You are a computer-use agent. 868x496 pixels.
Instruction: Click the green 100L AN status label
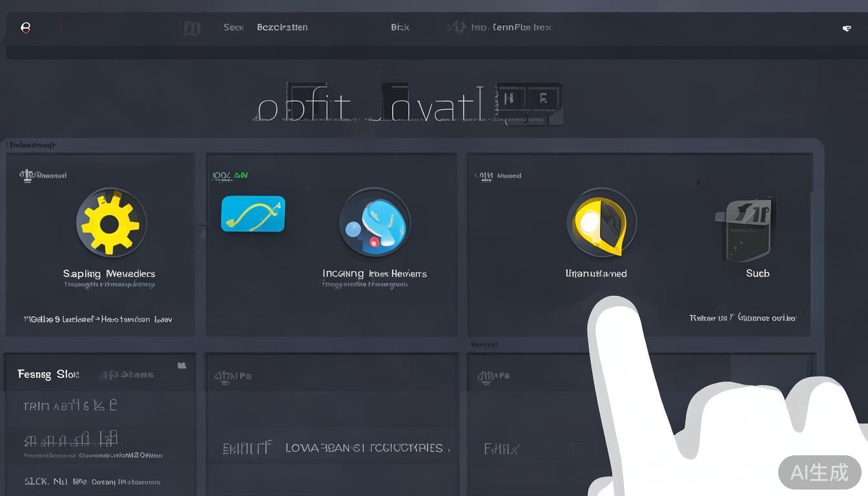230,175
